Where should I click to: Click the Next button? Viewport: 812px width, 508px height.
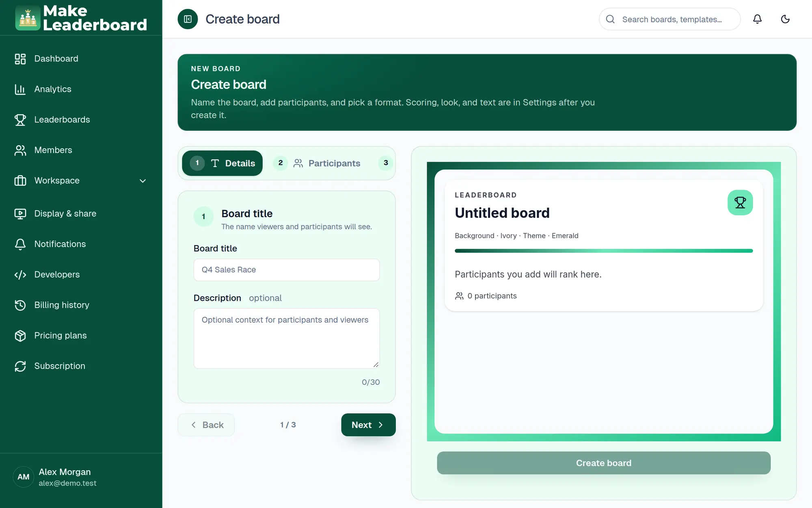pos(368,425)
